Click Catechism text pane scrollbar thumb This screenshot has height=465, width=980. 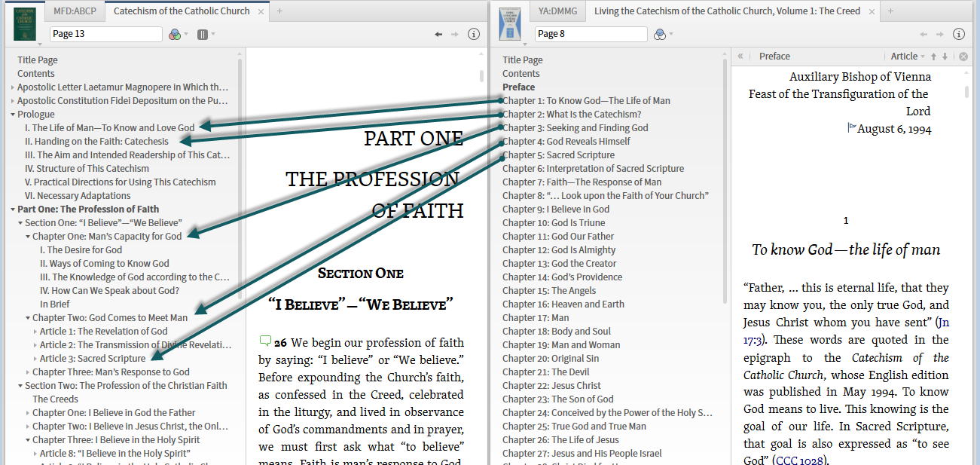coord(482,76)
